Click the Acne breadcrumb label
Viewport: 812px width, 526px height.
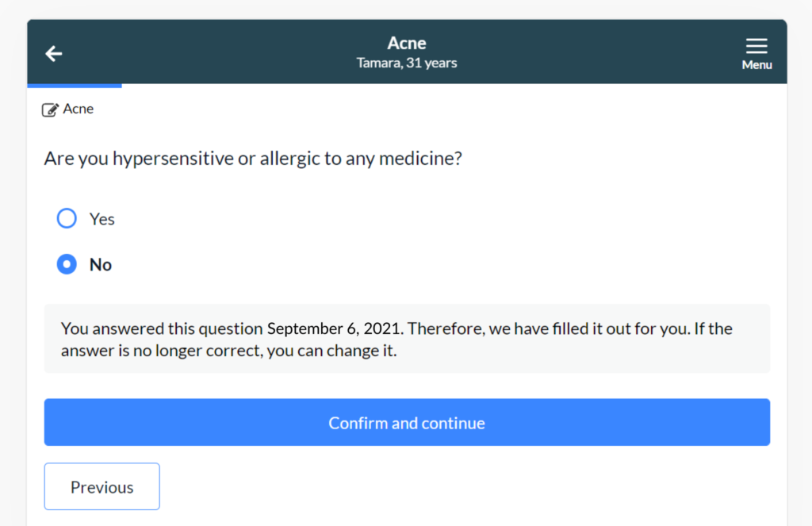click(79, 109)
